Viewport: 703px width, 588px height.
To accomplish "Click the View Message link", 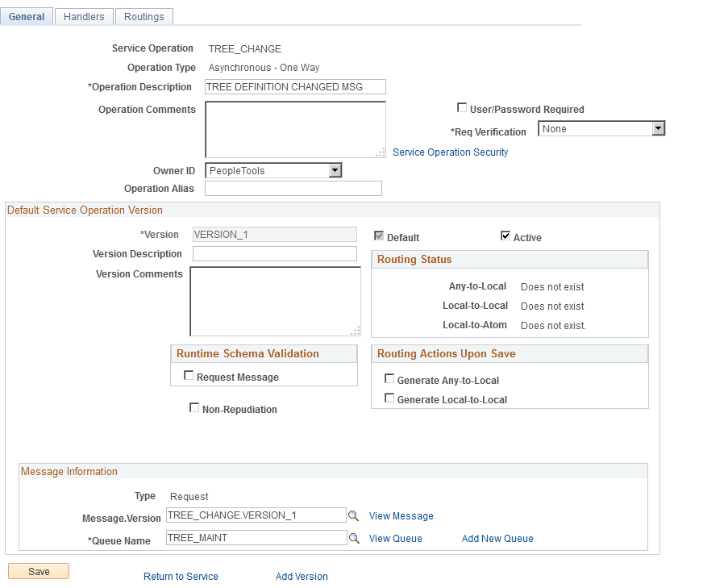I will (401, 515).
